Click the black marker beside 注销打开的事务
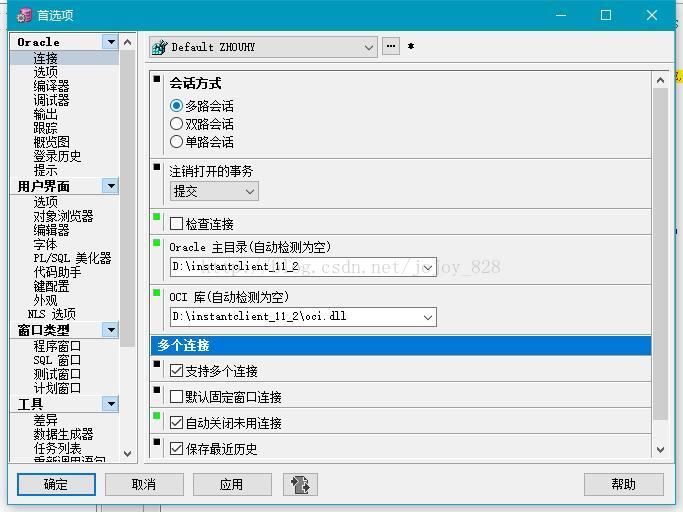Screen dimensions: 683x512 157,166
